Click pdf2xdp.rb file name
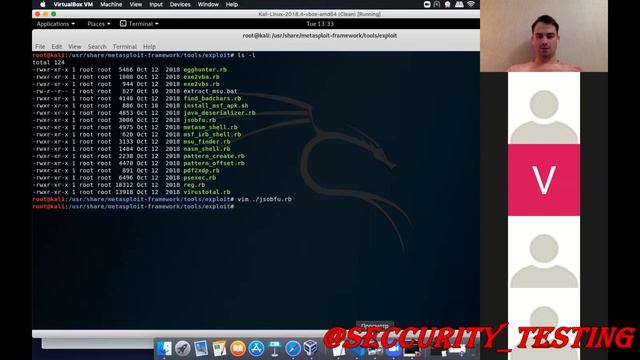This screenshot has width=640, height=360. point(201,170)
